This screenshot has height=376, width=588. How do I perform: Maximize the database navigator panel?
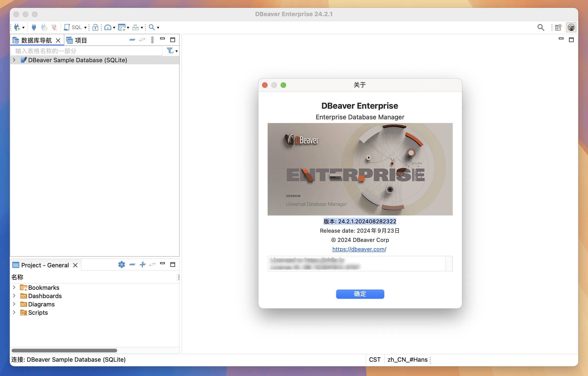172,40
